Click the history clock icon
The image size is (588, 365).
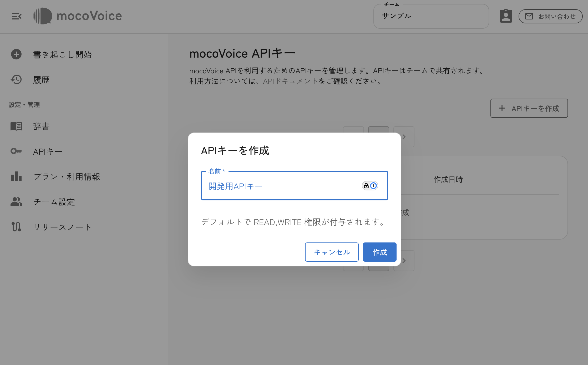pyautogui.click(x=16, y=80)
